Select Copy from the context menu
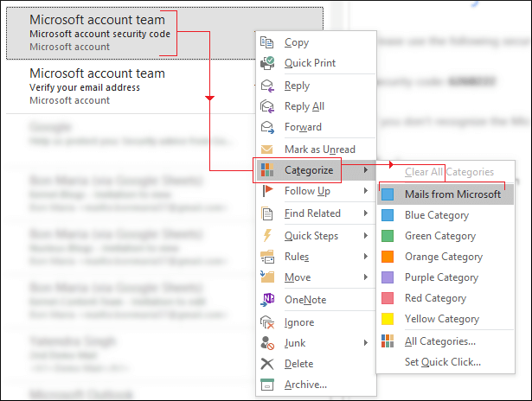The image size is (532, 401). coord(316,42)
